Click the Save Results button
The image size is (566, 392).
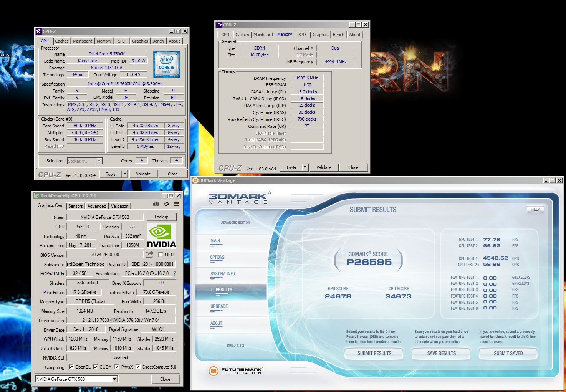[442, 353]
